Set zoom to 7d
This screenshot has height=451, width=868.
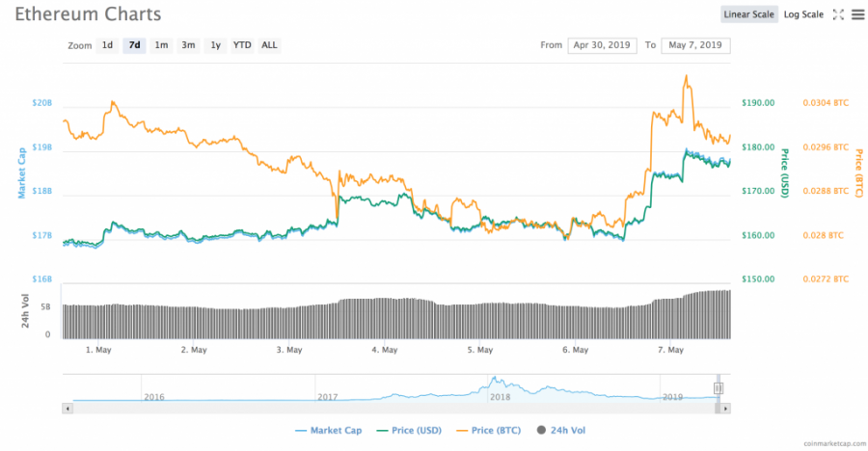pyautogui.click(x=134, y=45)
